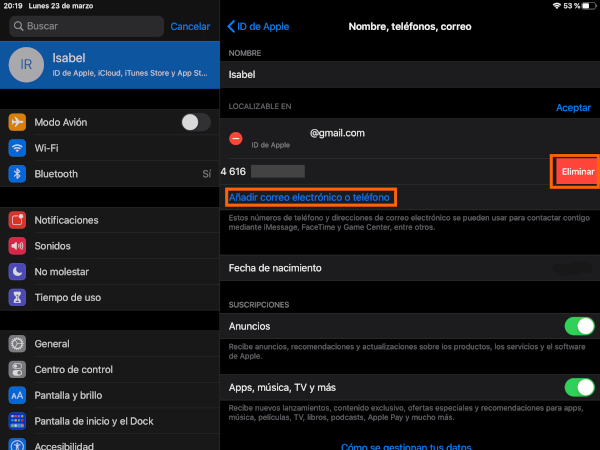Tap the Modo Avión airplane icon
The image size is (600, 450).
pos(17,122)
